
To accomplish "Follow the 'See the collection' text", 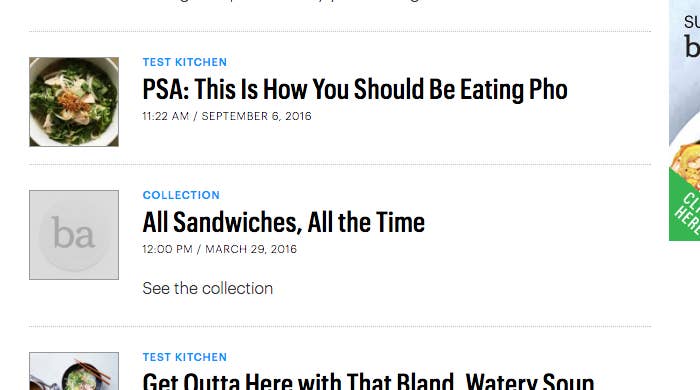I will tap(208, 288).
